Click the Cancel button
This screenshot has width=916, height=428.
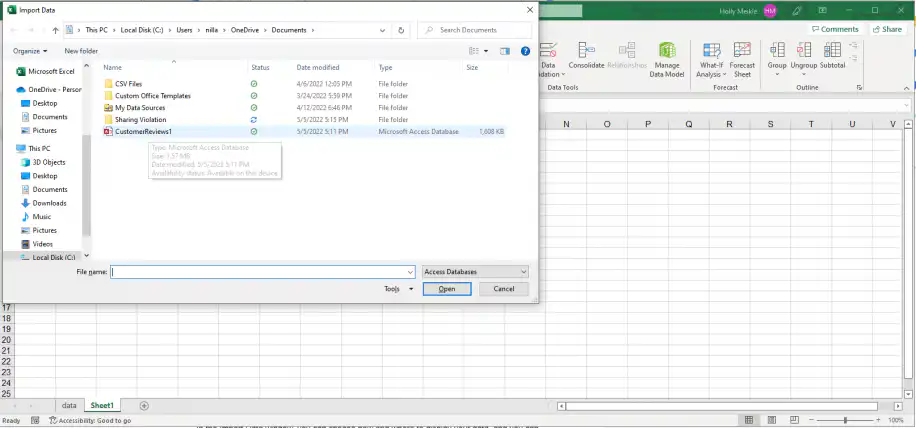[x=504, y=289]
